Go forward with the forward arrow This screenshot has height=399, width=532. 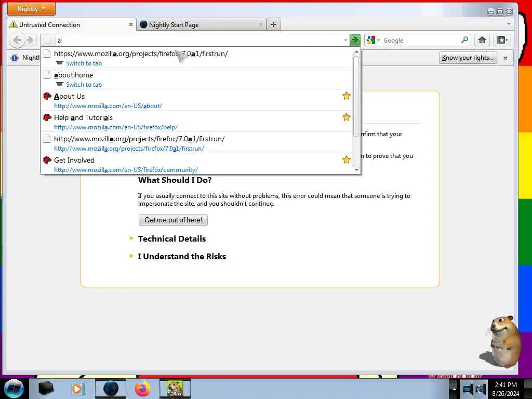[x=30, y=41]
